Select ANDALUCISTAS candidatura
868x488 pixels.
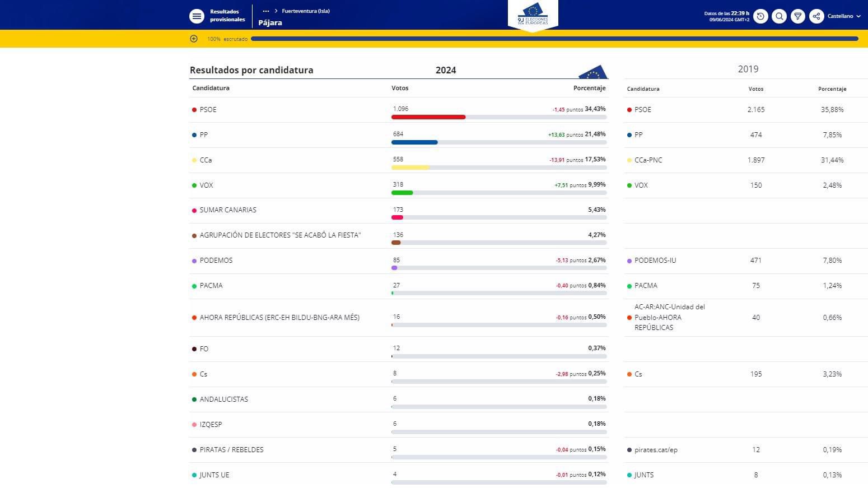click(223, 399)
